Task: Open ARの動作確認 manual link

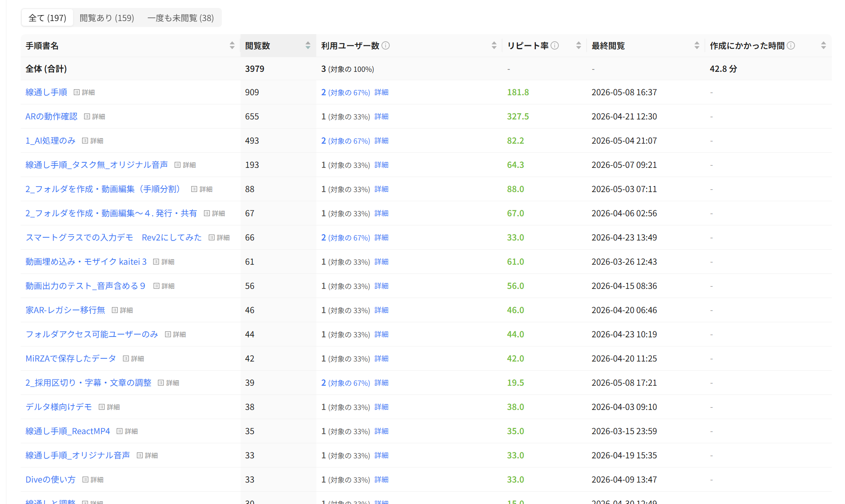Action: [52, 116]
